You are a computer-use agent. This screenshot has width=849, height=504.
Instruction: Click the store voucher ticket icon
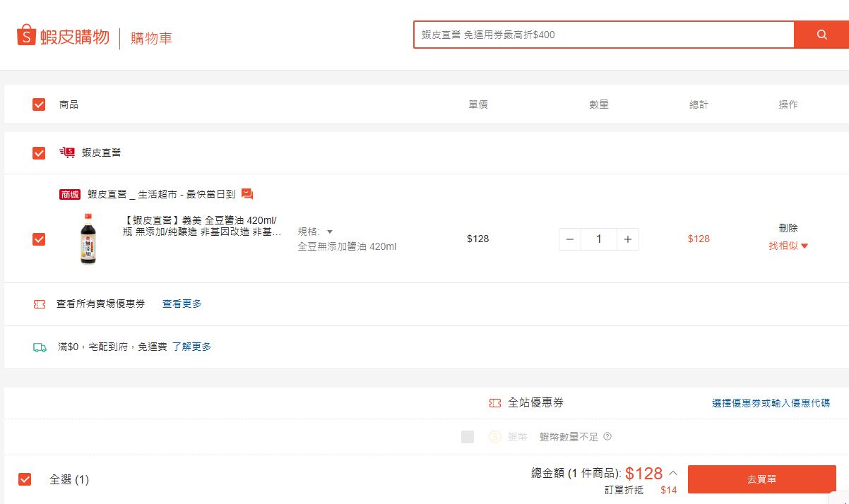tap(40, 304)
